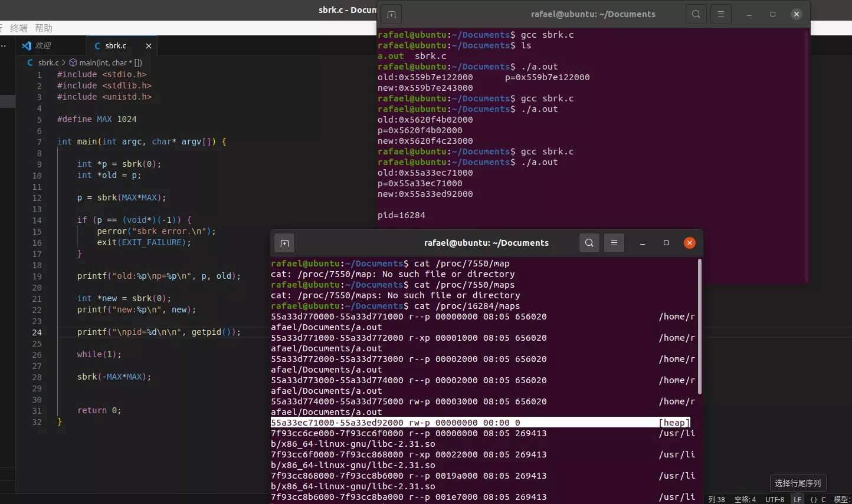Image resolution: width=852 pixels, height=504 pixels.
Task: Open the 帮助 menu in VS Code
Action: 44,28
